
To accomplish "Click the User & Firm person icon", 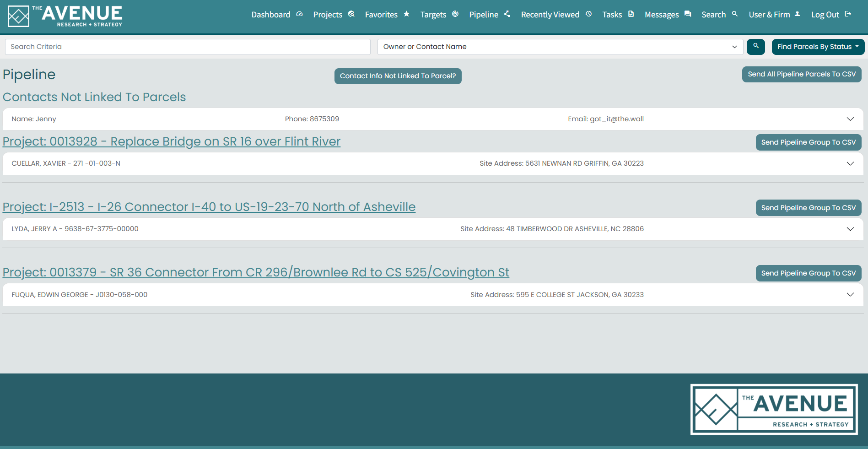I will tap(798, 14).
